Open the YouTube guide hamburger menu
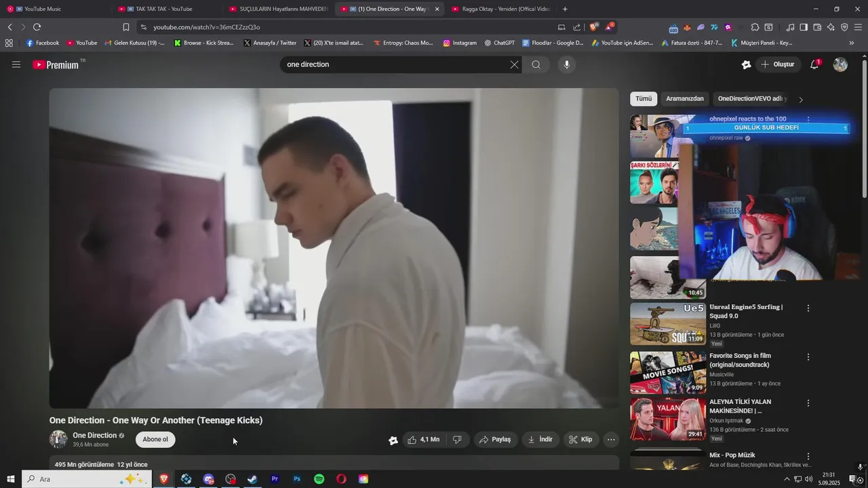The height and width of the screenshot is (488, 868). click(16, 64)
